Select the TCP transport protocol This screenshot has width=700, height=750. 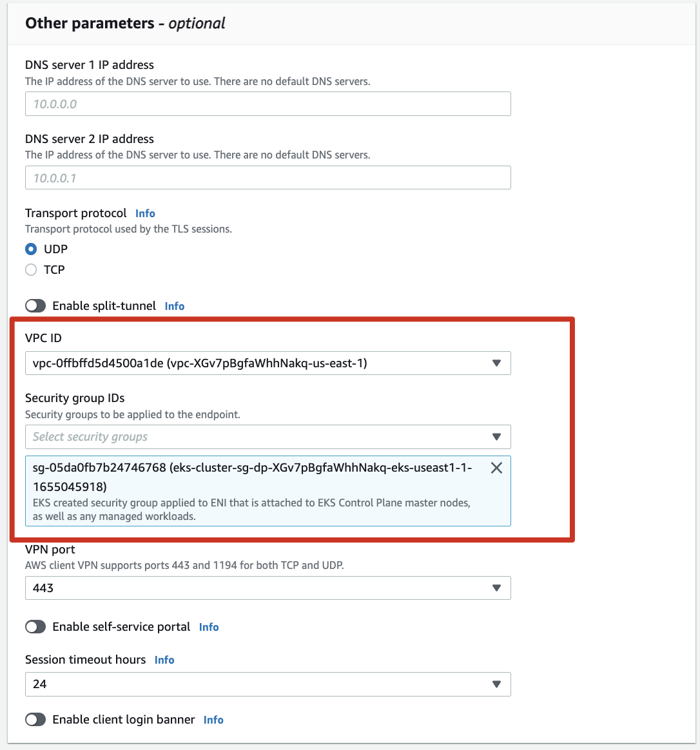click(x=31, y=270)
